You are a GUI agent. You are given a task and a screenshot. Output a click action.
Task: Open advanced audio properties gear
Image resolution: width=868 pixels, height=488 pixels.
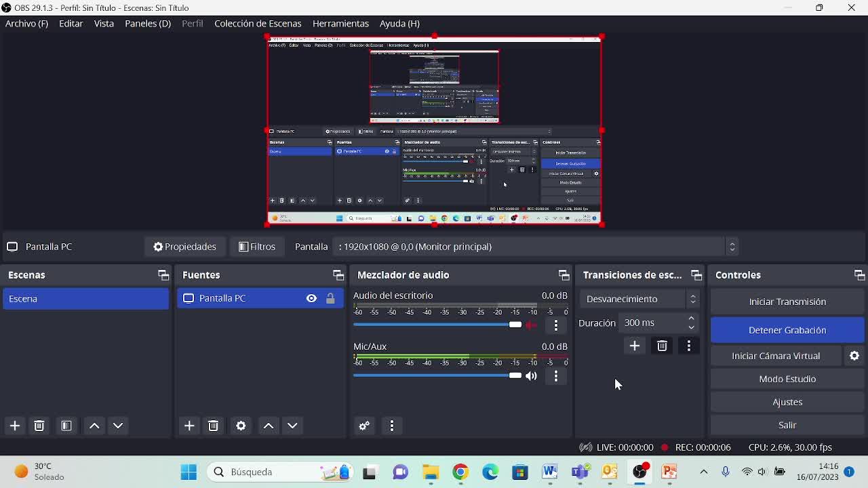coord(364,426)
